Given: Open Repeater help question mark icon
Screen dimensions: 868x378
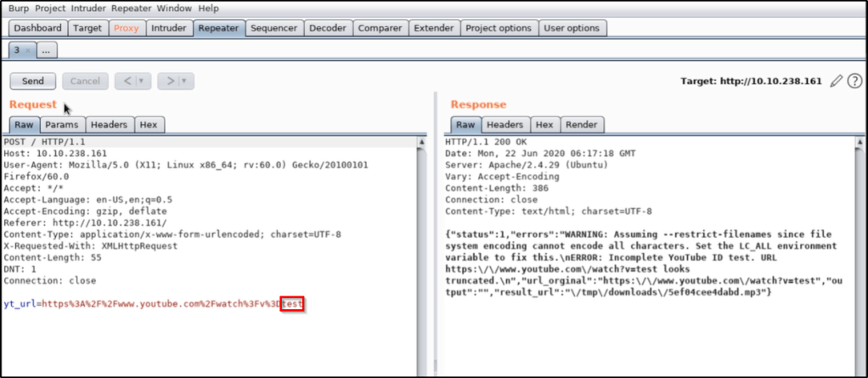Looking at the screenshot, I should click(x=854, y=81).
